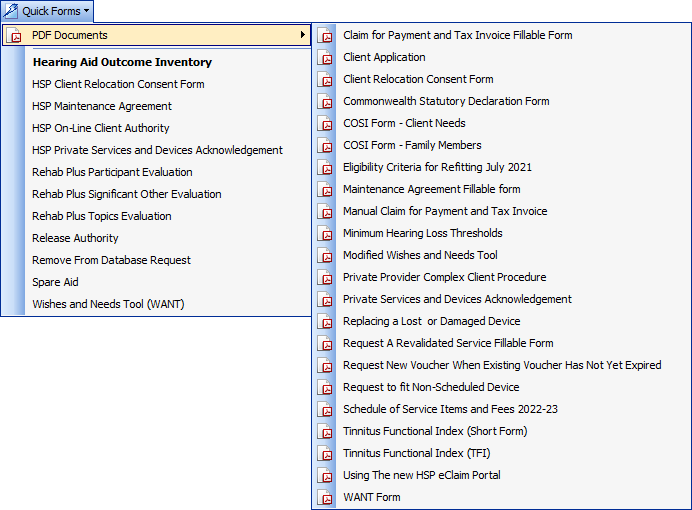692x510 pixels.
Task: Open Claim for Payment and Tax Invoice Fillable Form
Action: (x=458, y=35)
